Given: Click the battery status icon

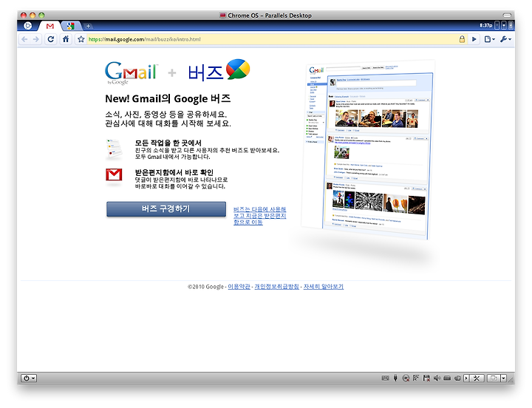Looking at the screenshot, I should [x=511, y=25].
